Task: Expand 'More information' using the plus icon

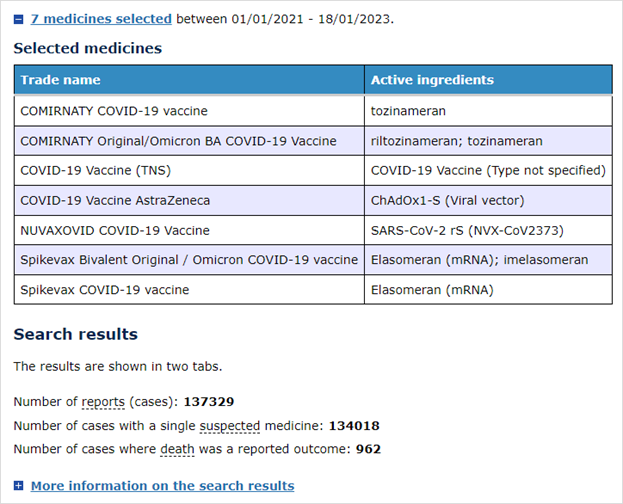Action: pos(19,486)
